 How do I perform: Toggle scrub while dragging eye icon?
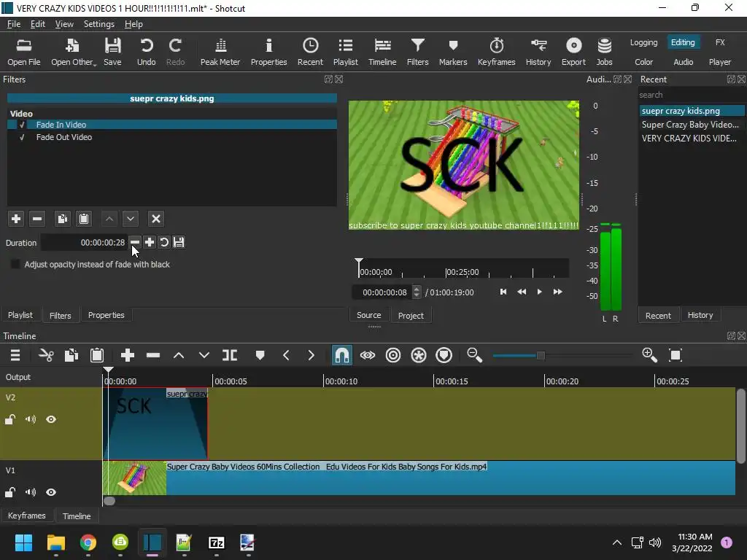(368, 355)
